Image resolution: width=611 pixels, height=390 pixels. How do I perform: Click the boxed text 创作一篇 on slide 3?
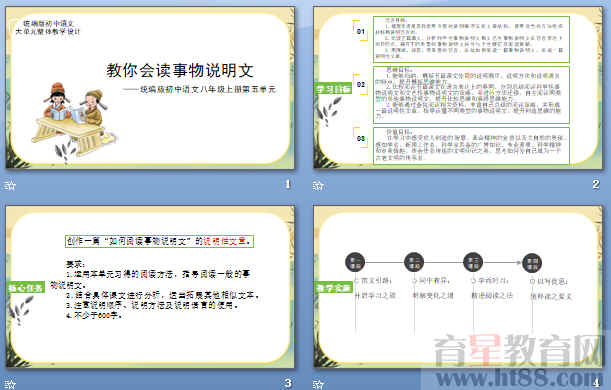coord(159,241)
